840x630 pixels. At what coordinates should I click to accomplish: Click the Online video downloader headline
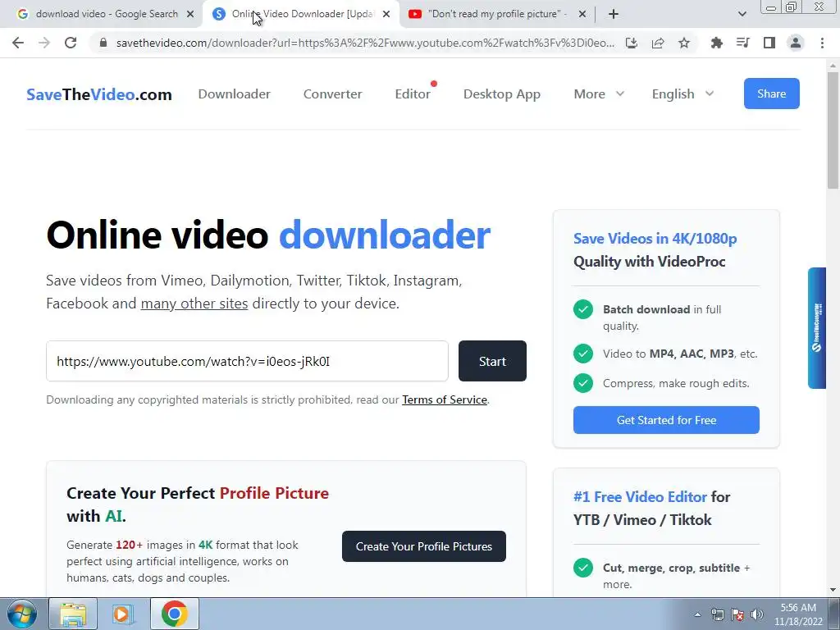[268, 235]
